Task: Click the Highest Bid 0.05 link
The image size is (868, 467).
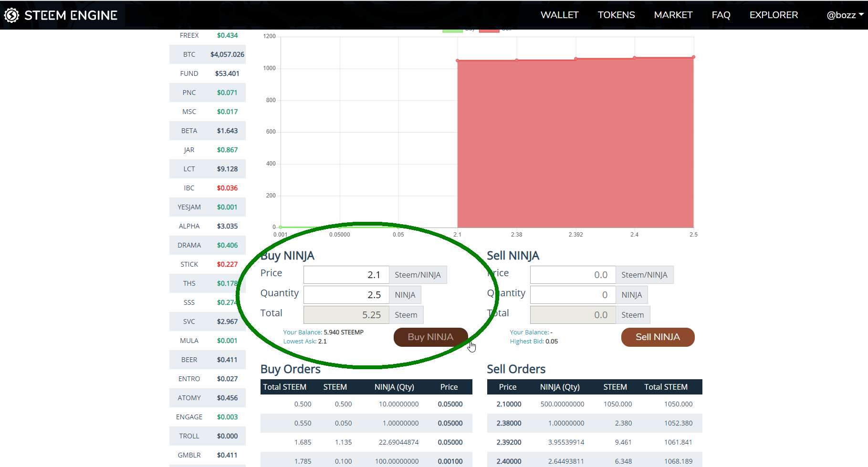Action: (533, 342)
